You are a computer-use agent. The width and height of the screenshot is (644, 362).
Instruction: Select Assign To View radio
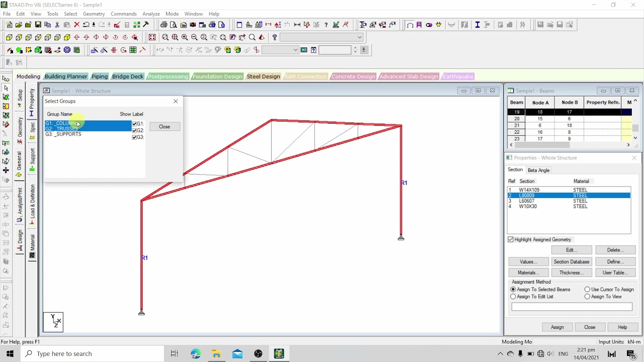click(x=587, y=297)
